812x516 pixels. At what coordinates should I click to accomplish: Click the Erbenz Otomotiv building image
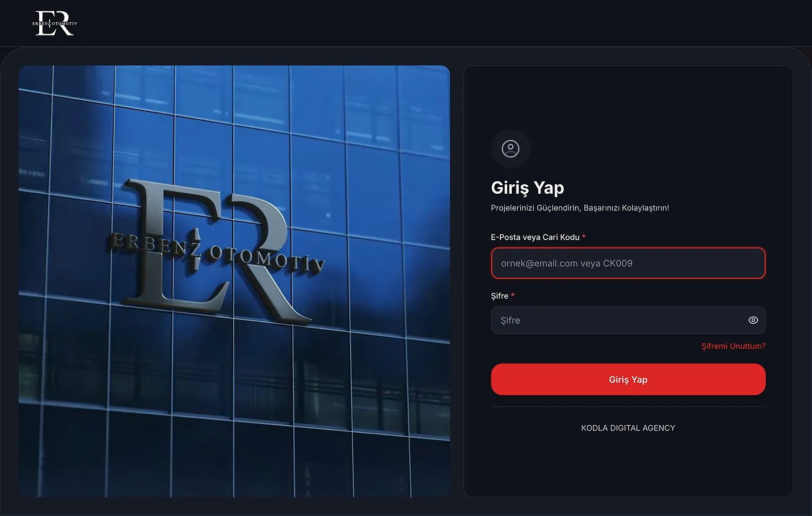point(234,281)
